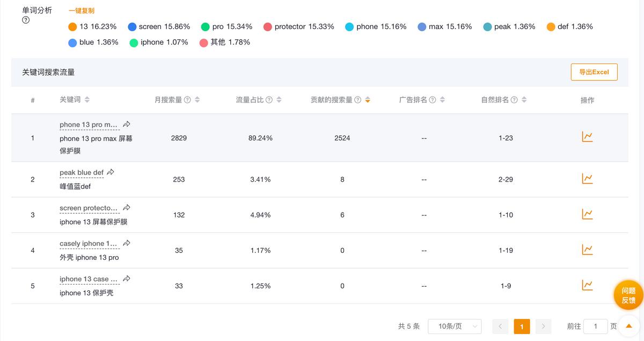Viewport: 644px width, 341px height.
Task: Click the share icon next to screen protector keyword
Action: coord(126,207)
